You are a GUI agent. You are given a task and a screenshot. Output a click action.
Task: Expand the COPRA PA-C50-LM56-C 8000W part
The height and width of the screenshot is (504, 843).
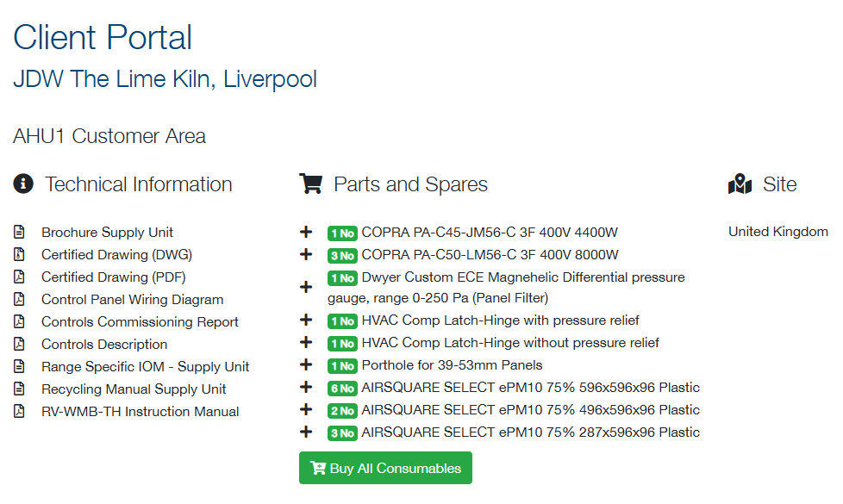[x=306, y=255]
